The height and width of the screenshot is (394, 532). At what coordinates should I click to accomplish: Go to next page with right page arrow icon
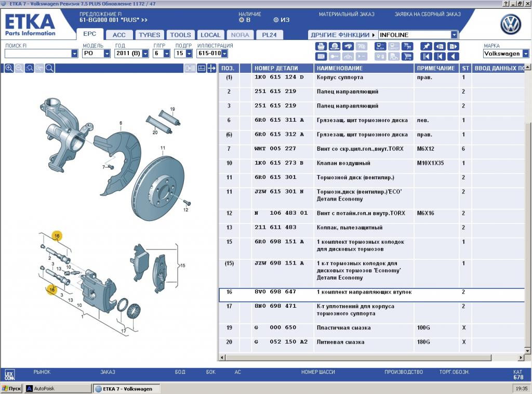[453, 46]
